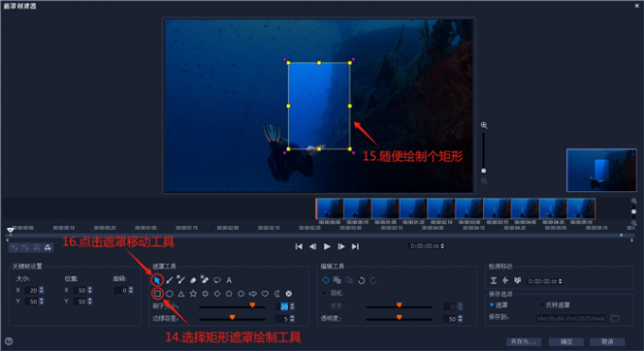Screen dimensions: 644x351
Task: Increase the size X value stepper
Action: [x=42, y=289]
